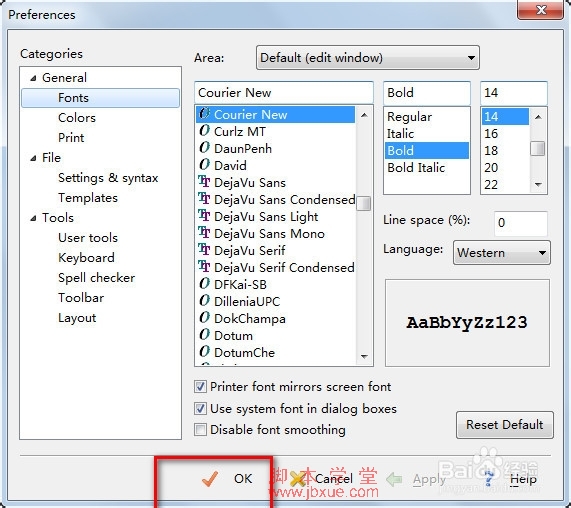The height and width of the screenshot is (508, 571).
Task: Open the Language dropdown showing Western
Action: pyautogui.click(x=502, y=253)
